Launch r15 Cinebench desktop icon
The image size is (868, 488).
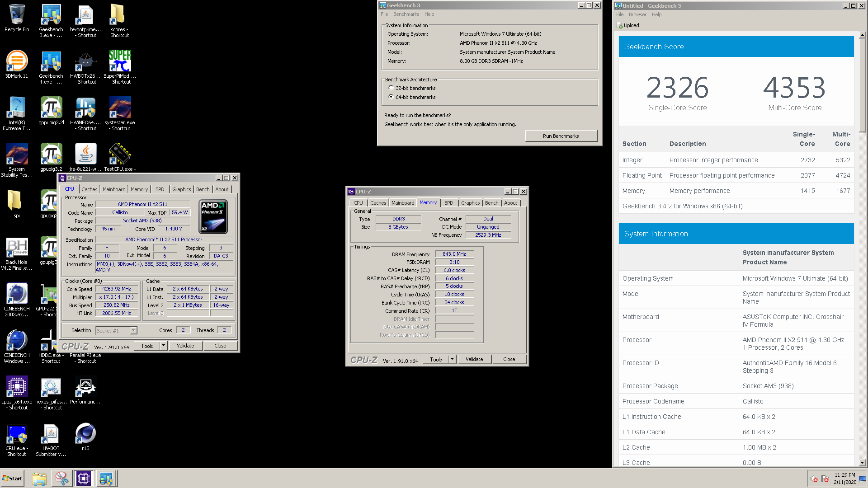[x=85, y=437]
